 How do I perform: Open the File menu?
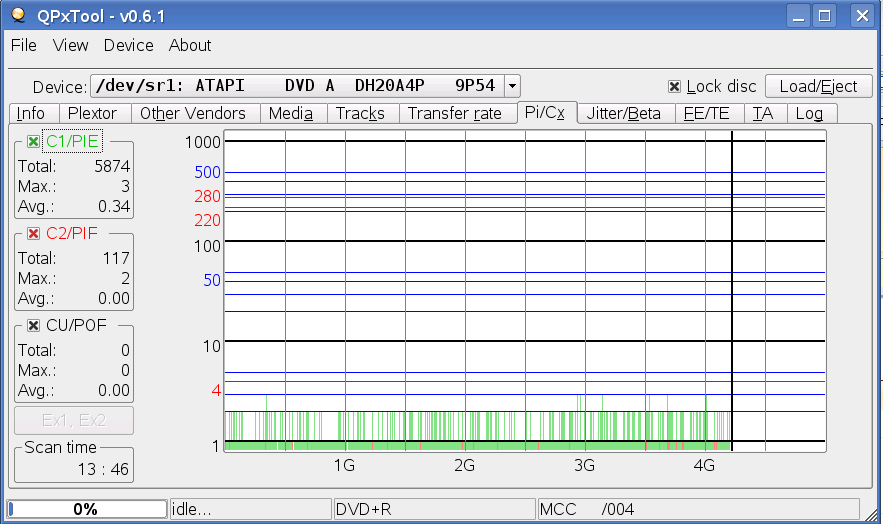pyautogui.click(x=23, y=45)
